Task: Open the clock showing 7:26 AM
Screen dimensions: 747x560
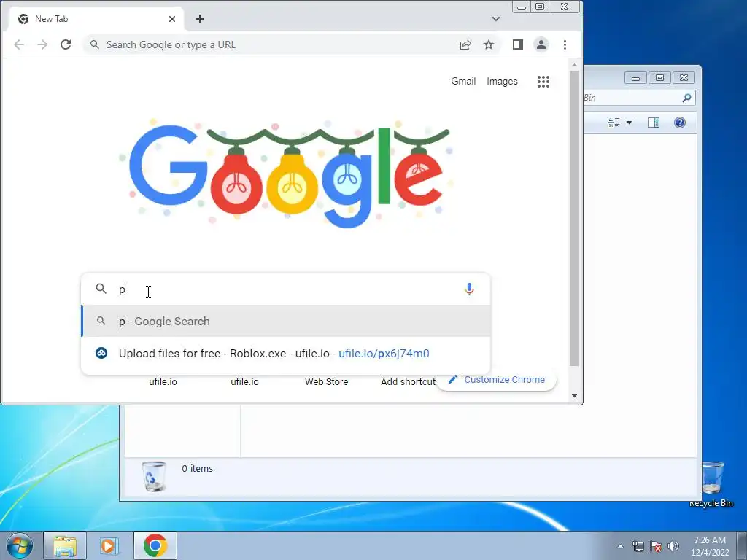Action: pos(710,545)
